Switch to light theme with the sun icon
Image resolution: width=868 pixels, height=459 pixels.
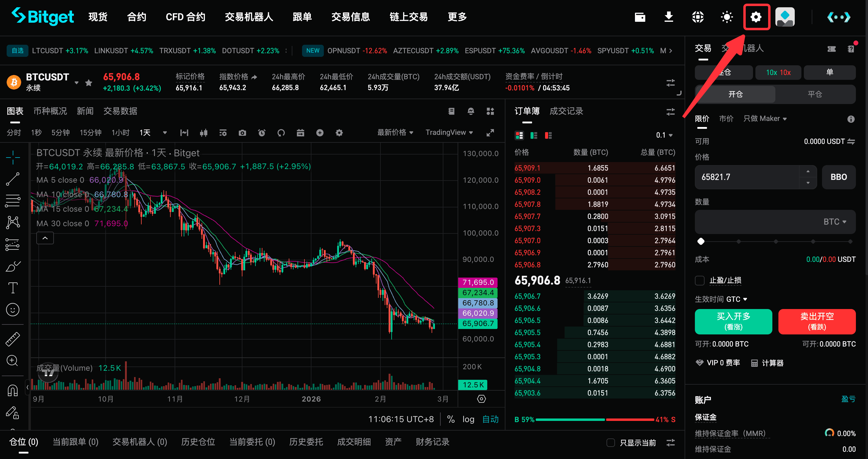(x=726, y=17)
